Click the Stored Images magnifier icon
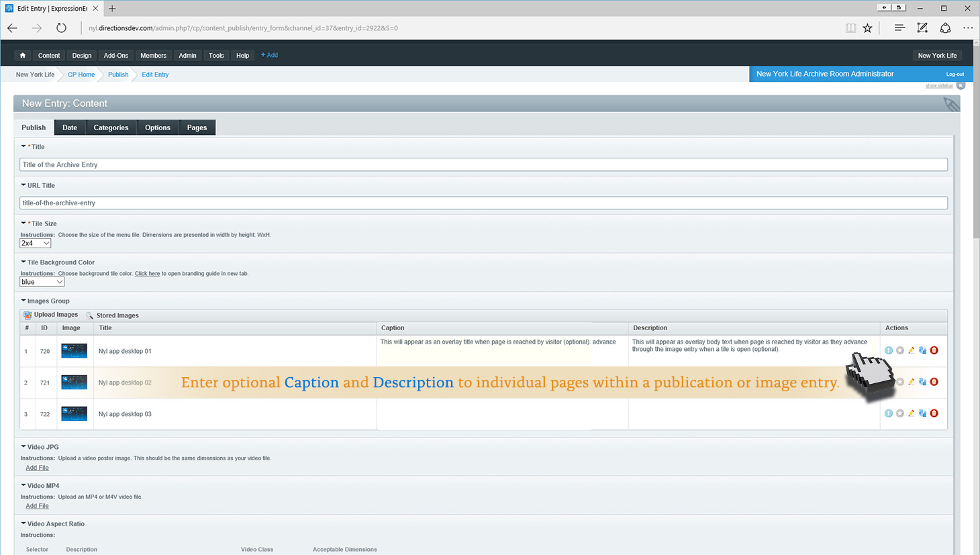 [89, 315]
